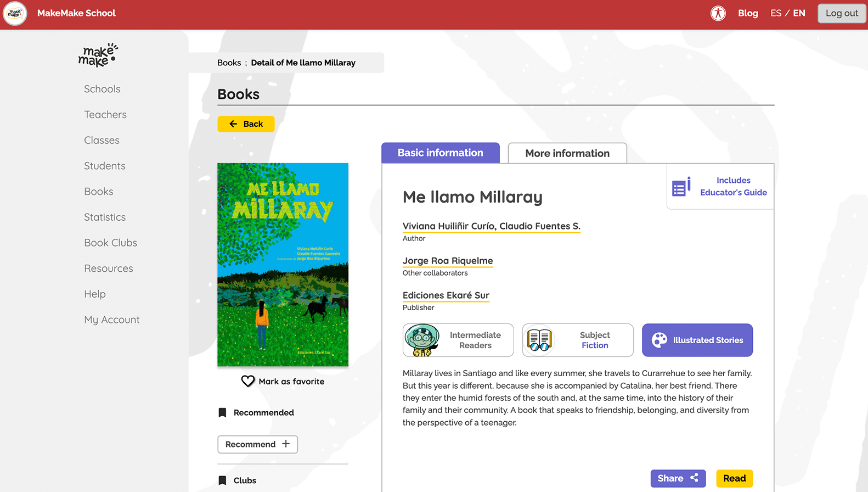The image size is (868, 492).
Task: Open Statistics in the sidebar
Action: tap(105, 217)
